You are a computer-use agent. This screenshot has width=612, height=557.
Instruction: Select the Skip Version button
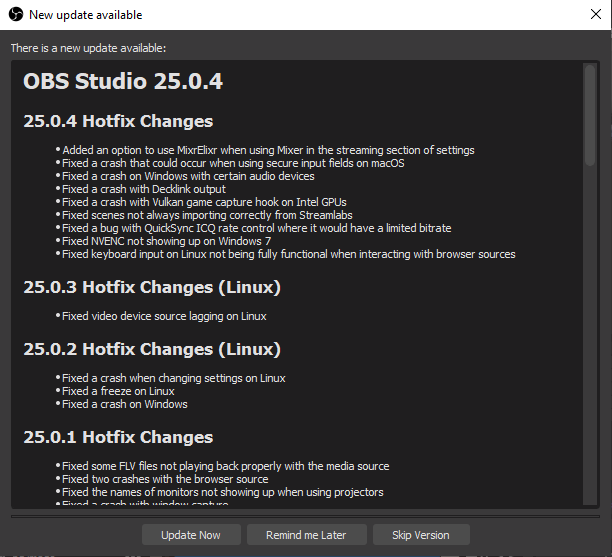click(421, 535)
